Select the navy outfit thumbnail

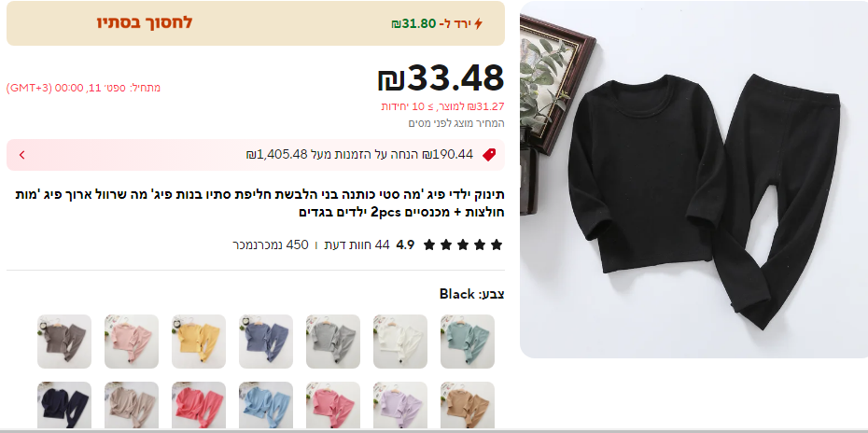(x=64, y=405)
